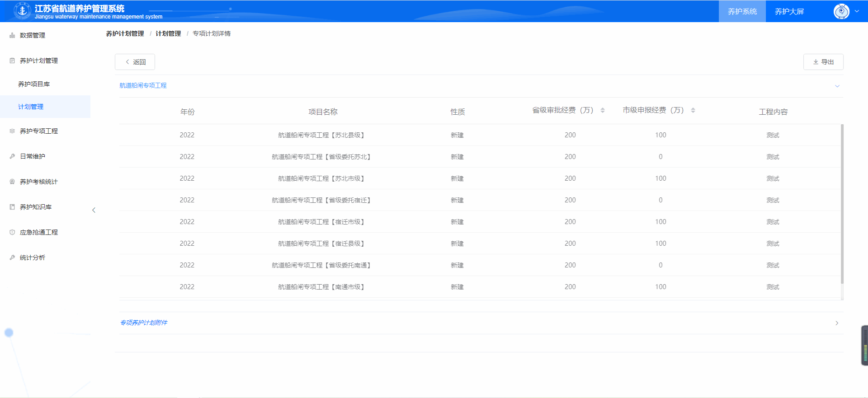Click the 返回 back button
The height and width of the screenshot is (398, 868).
[135, 62]
